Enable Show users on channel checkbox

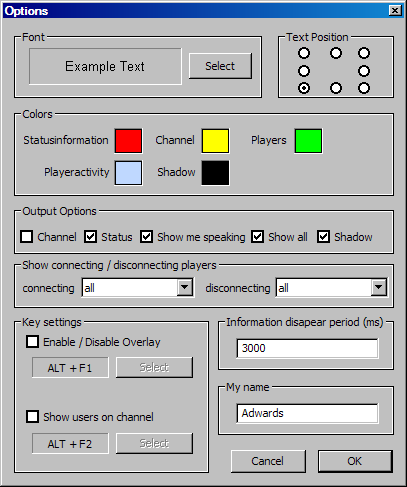(32, 417)
